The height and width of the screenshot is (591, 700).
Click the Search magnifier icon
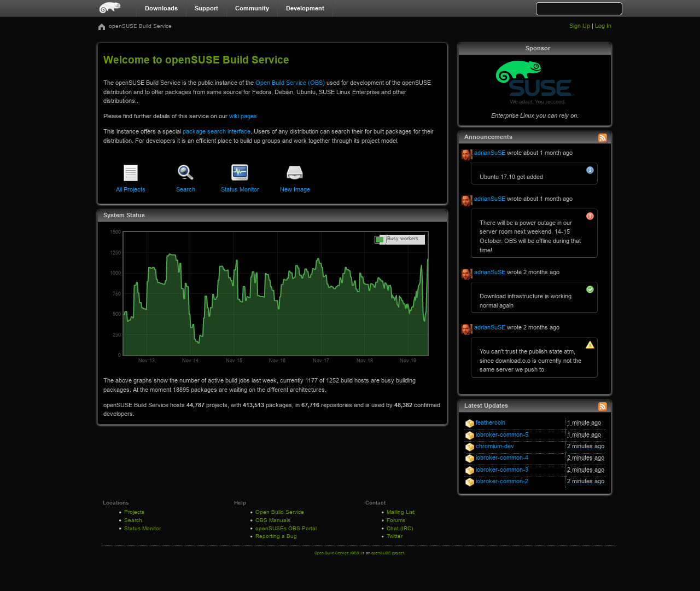185,173
